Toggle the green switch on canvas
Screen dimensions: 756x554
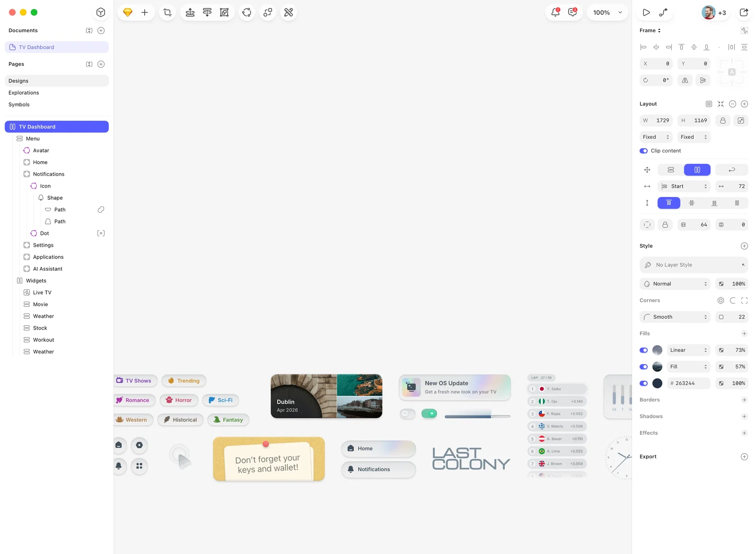point(429,413)
